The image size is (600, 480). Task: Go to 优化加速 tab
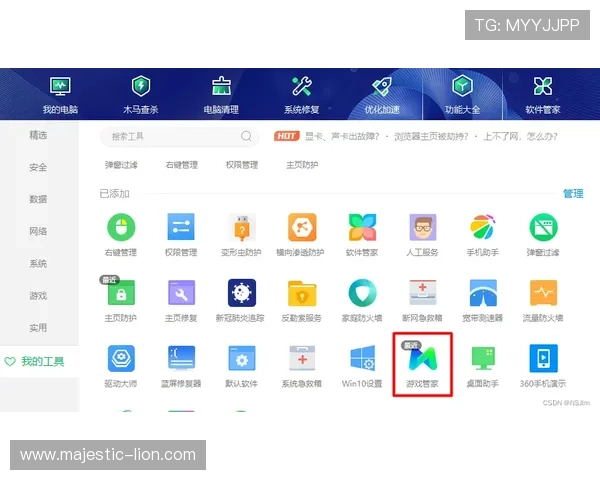[x=382, y=96]
